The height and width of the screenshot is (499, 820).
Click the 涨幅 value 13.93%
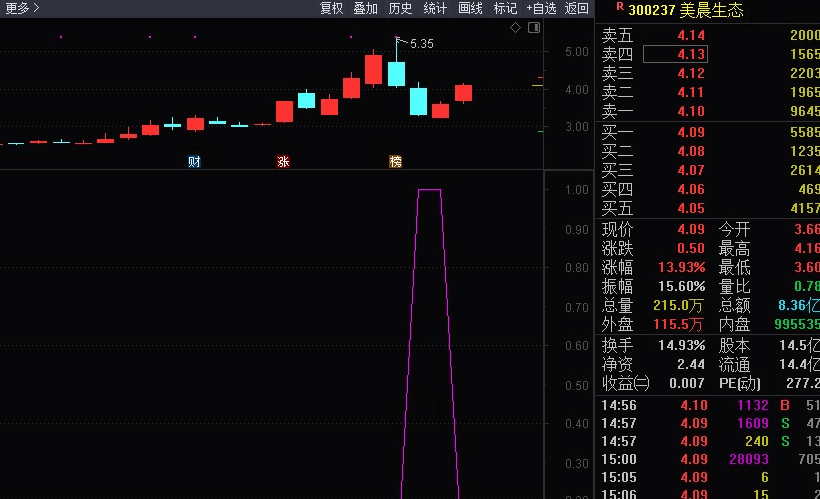click(x=681, y=267)
